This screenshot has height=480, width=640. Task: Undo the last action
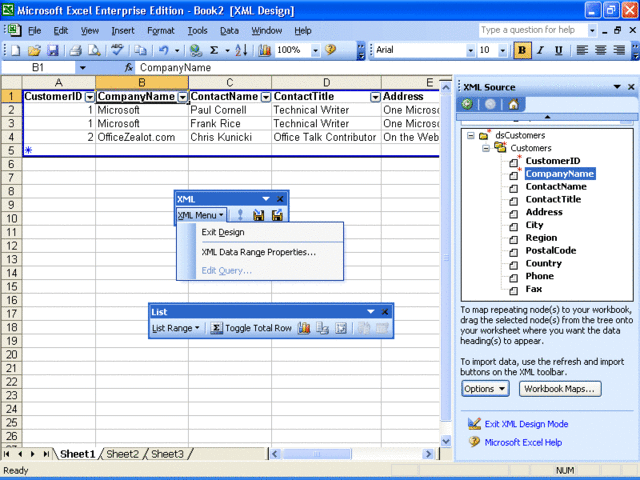(164, 50)
